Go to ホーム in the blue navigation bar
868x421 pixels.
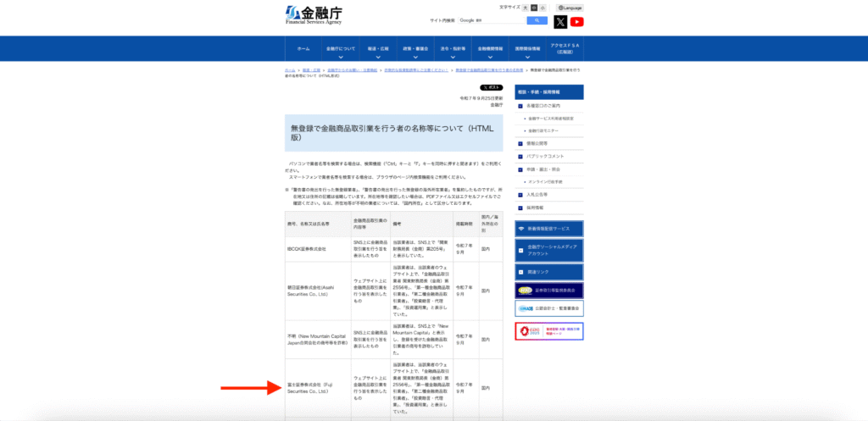[x=303, y=48]
